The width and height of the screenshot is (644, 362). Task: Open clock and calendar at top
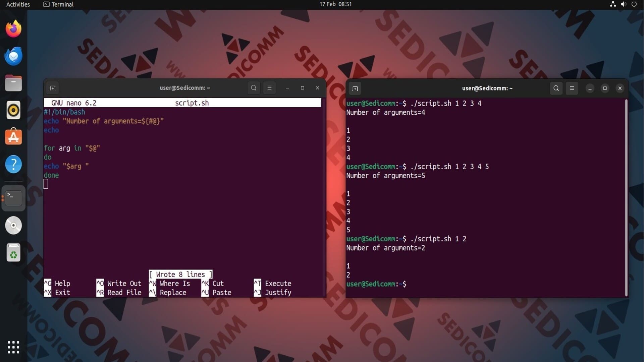335,4
